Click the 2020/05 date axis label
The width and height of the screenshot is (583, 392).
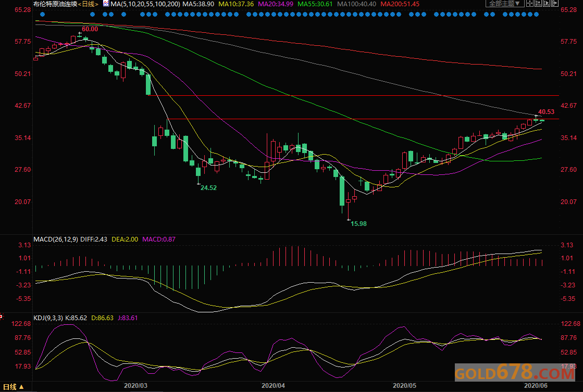(404, 386)
